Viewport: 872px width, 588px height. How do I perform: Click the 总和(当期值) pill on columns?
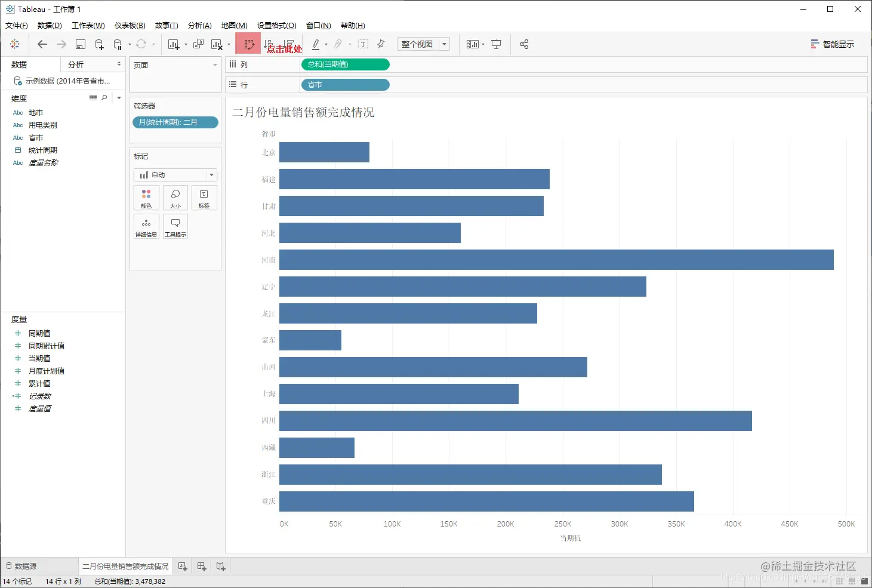pyautogui.click(x=346, y=64)
